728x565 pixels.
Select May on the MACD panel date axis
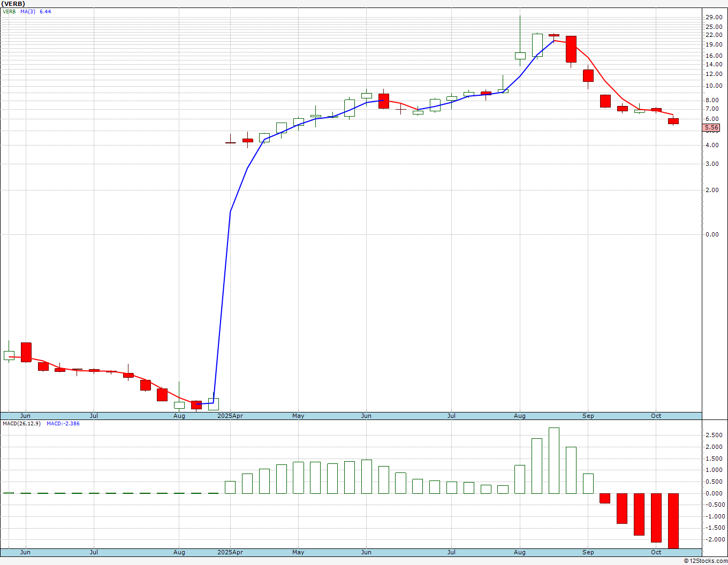tap(298, 552)
